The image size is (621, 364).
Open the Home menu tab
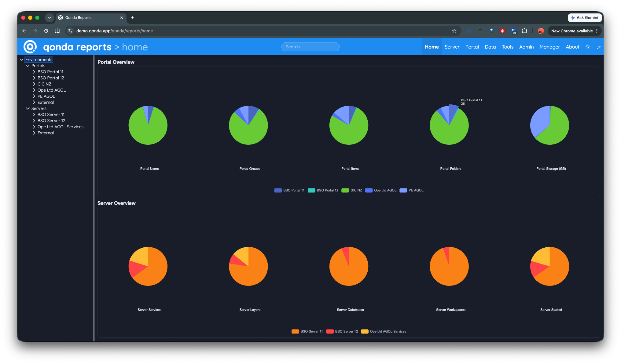[x=432, y=47]
